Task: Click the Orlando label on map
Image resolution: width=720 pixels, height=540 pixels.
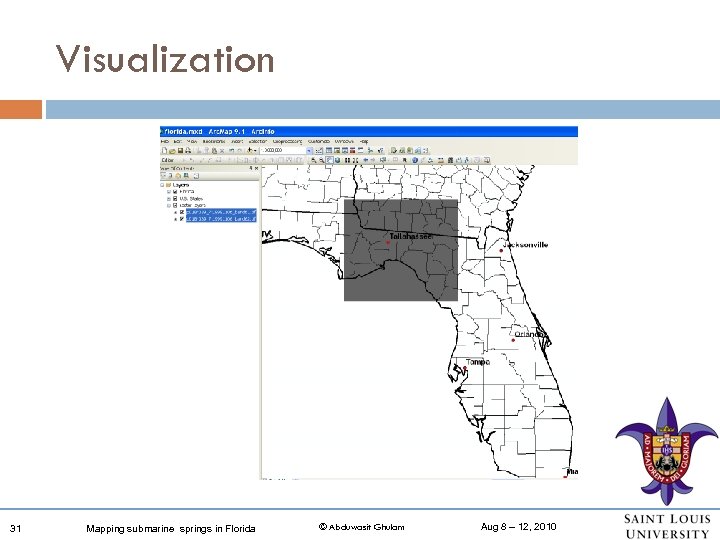Action: 530,334
